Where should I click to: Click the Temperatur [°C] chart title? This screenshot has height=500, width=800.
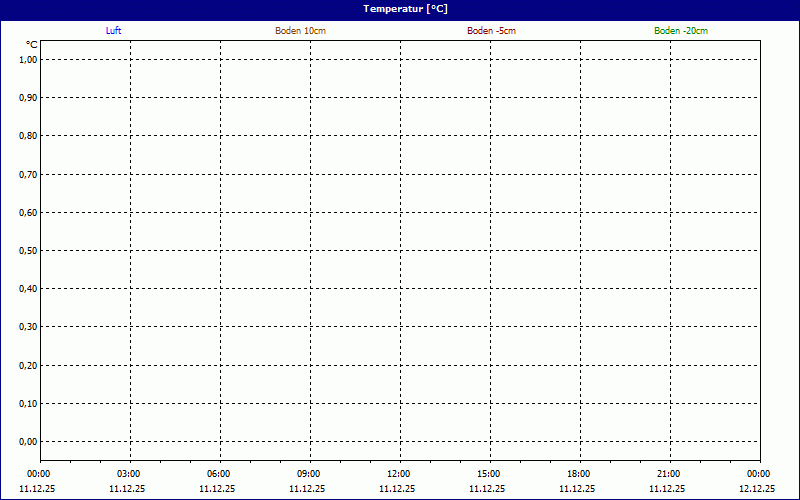[x=406, y=9]
